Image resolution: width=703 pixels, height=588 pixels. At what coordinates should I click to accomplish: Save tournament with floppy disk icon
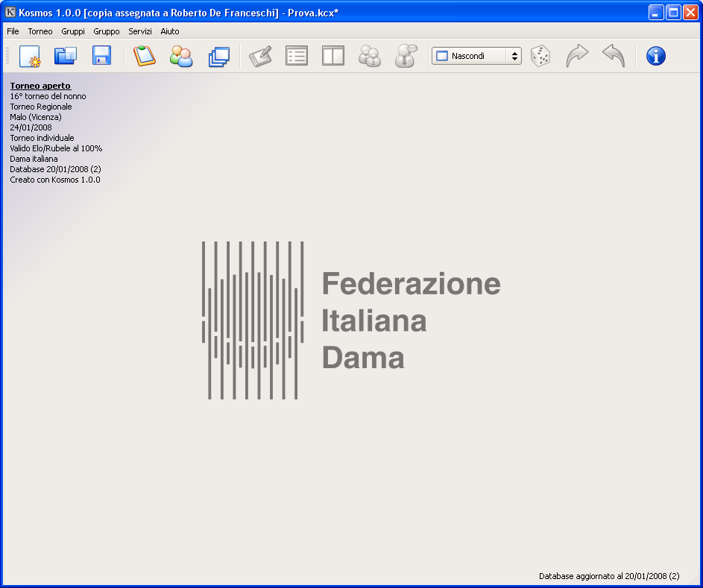102,56
